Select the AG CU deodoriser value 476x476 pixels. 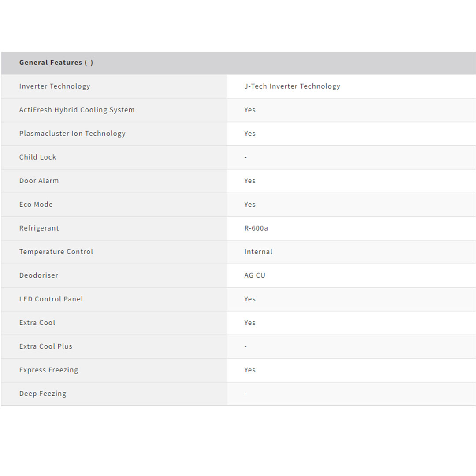point(255,275)
